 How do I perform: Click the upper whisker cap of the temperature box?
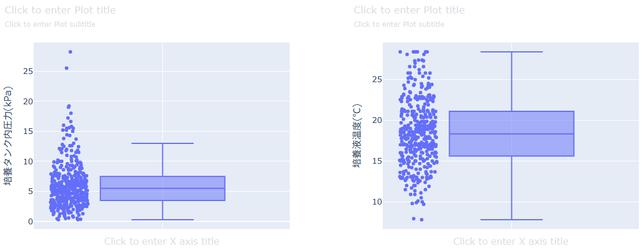(x=511, y=52)
